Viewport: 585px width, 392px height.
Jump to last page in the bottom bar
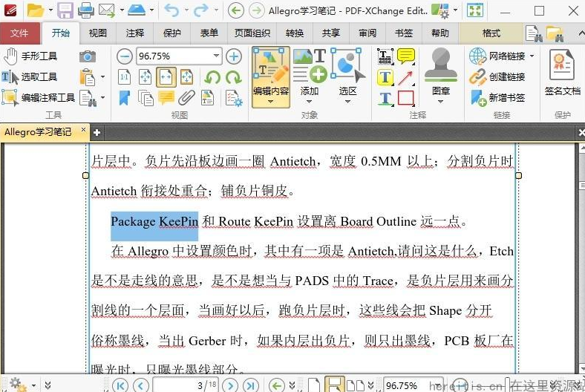[x=251, y=385]
